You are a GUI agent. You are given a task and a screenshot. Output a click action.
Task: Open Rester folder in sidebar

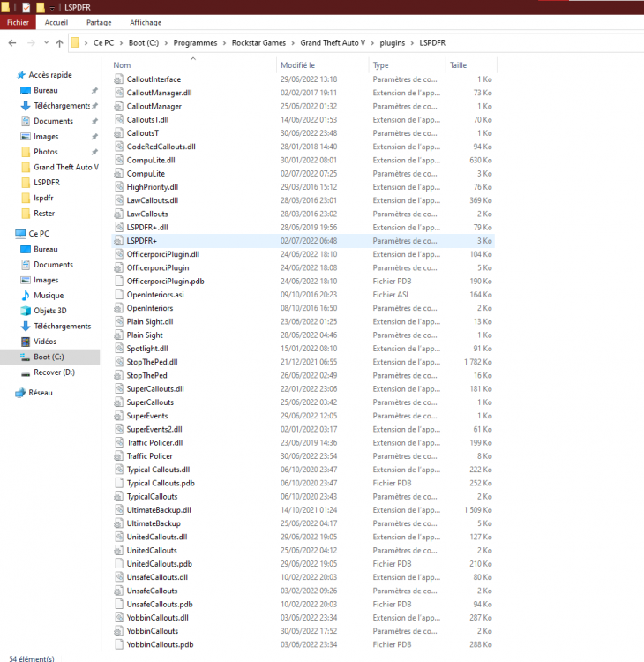44,214
